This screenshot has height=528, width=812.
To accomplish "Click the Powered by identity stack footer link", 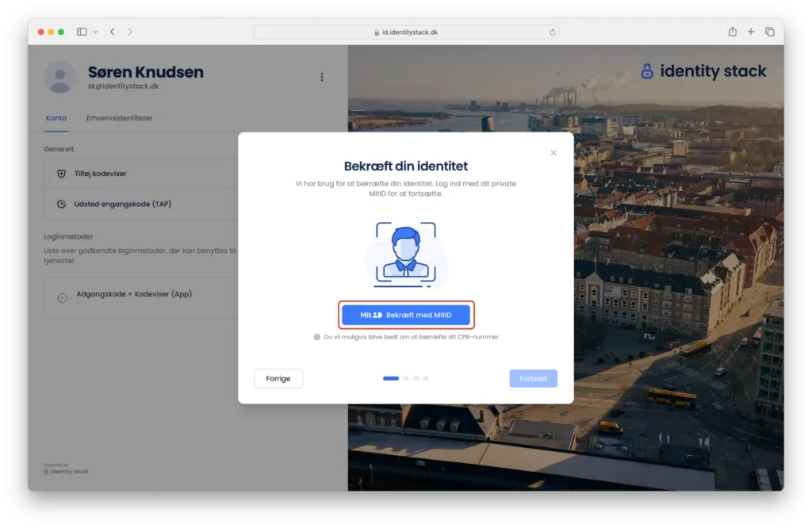I will (67, 469).
